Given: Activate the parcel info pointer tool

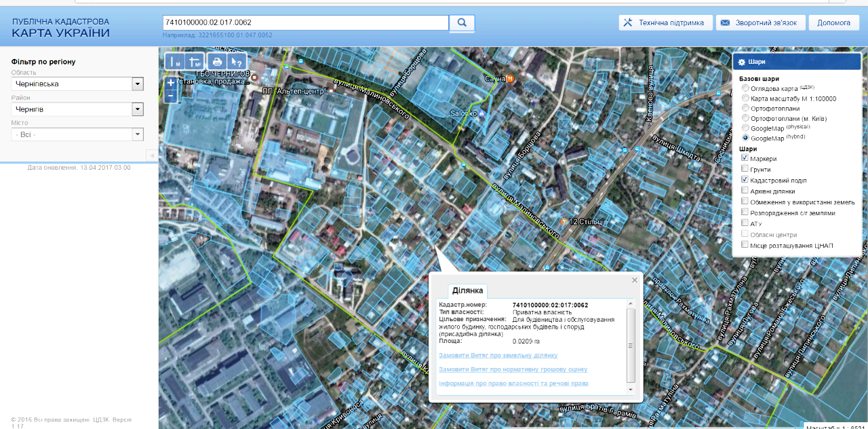Looking at the screenshot, I should point(237,62).
